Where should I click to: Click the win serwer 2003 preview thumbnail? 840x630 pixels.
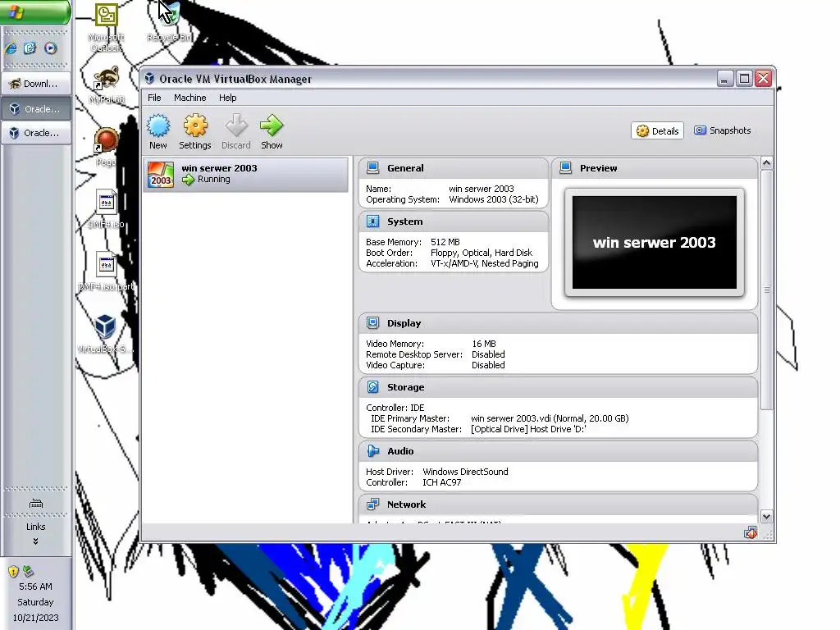654,242
